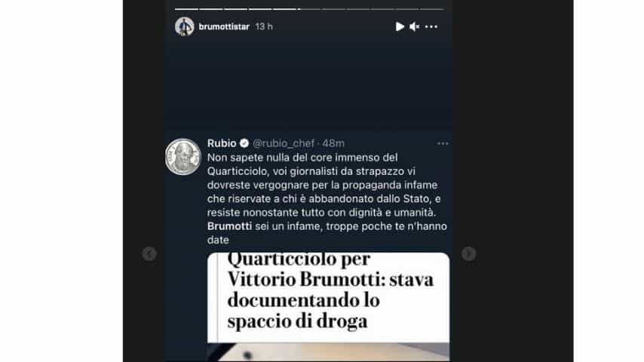Click the 13 h story timestamp
The height and width of the screenshot is (362, 644).
pos(264,26)
